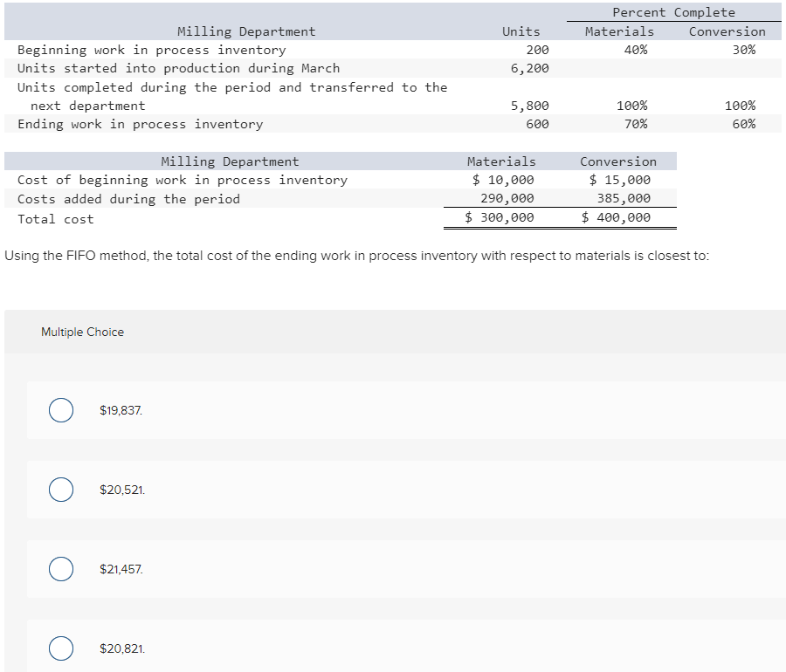Screen dimensions: 786x672
Task: Click the Conversion column header in first table
Action: tap(727, 31)
